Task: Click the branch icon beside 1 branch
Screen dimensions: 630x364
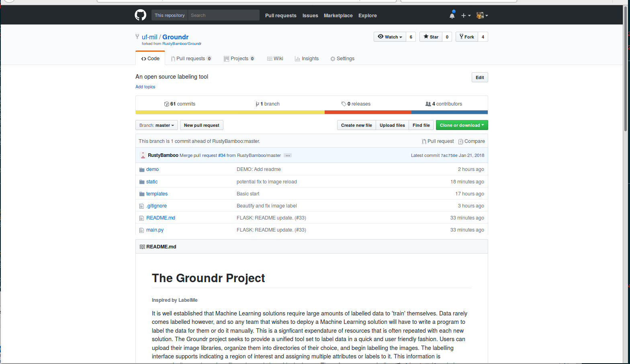Action: click(257, 104)
